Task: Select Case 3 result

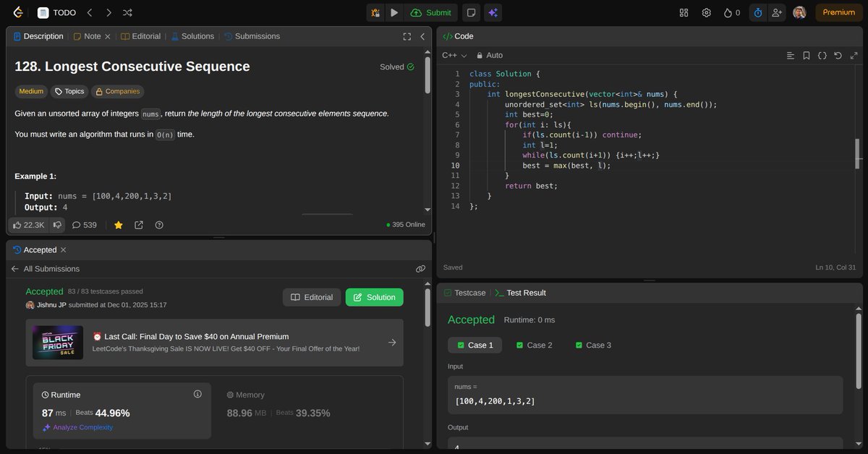Action: click(x=592, y=345)
